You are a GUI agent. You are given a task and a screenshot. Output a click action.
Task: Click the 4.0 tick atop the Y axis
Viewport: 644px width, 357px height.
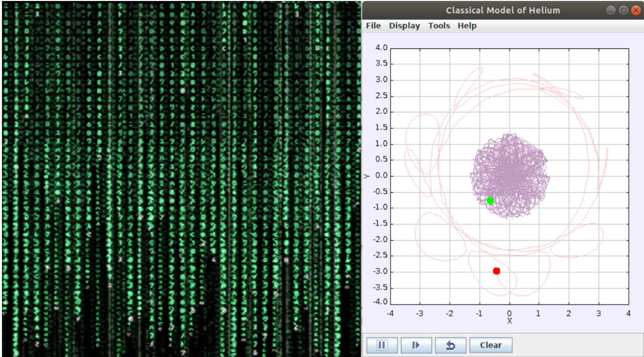tap(381, 48)
